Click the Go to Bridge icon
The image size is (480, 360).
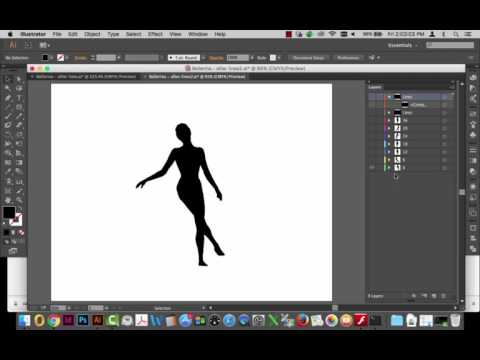click(x=28, y=45)
